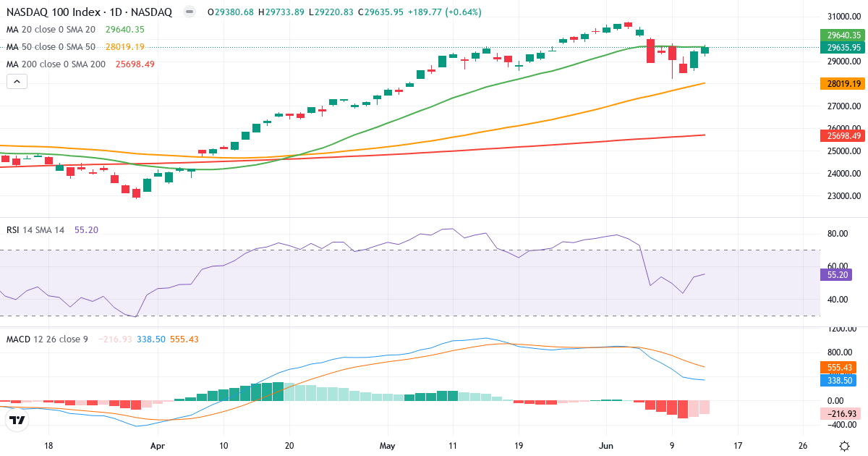The image size is (868, 456).
Task: Click the 31000.00 price scale label
Action: coord(843,16)
